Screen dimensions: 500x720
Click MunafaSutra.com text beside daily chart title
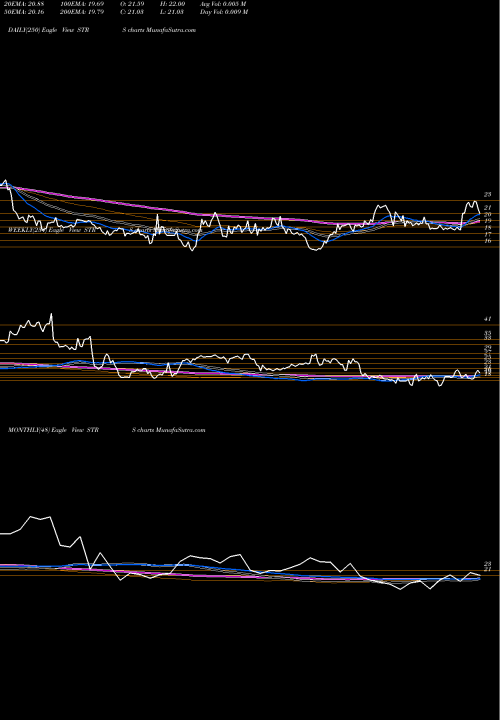pos(171,30)
